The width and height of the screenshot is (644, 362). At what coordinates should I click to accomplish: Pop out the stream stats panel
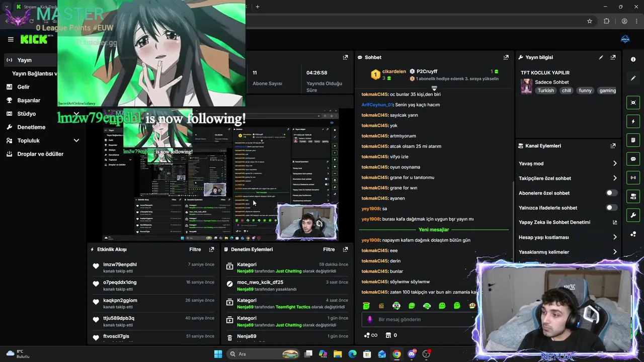[345, 57]
